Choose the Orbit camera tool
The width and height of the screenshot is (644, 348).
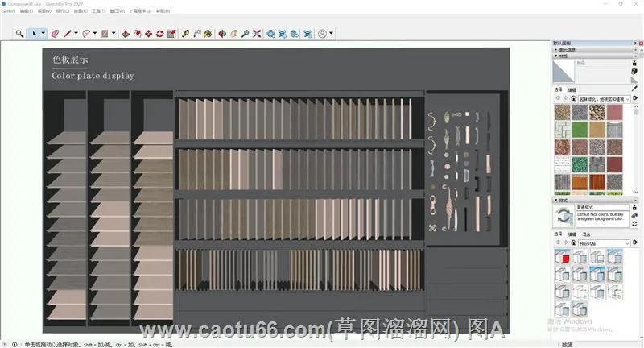[x=222, y=34]
